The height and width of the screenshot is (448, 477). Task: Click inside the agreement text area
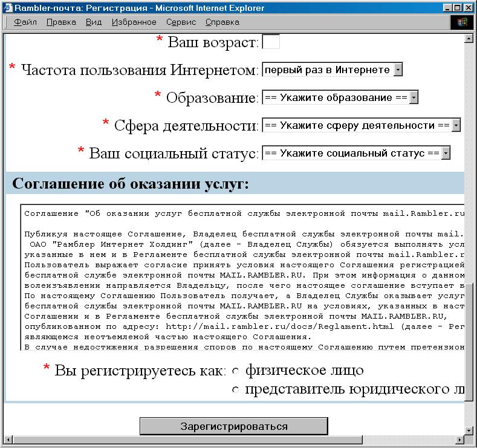(x=242, y=278)
